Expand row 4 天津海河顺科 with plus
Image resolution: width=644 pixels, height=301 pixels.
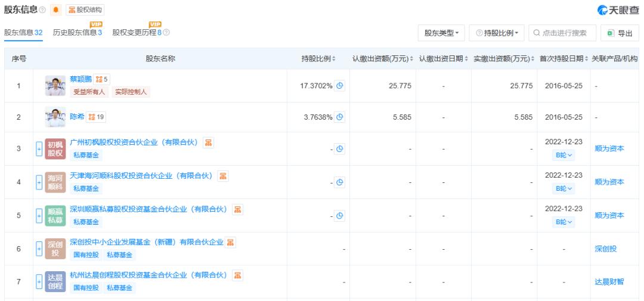click(39, 182)
